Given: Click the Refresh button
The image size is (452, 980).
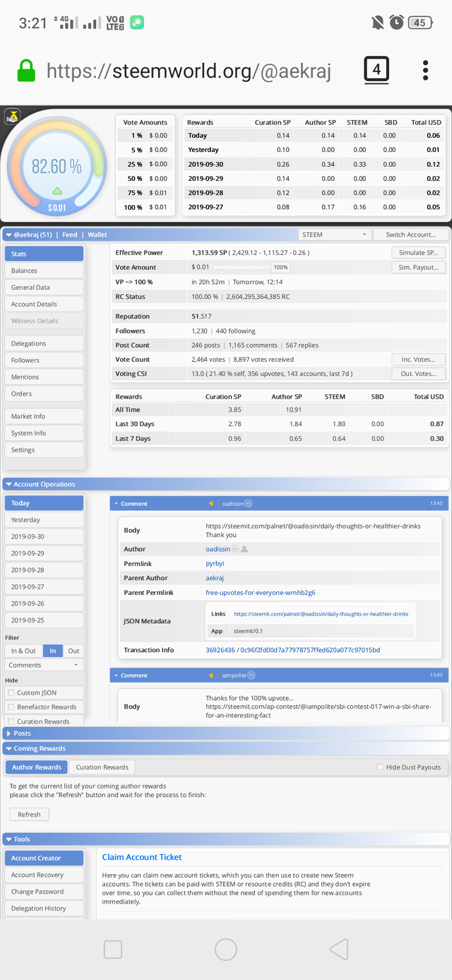Looking at the screenshot, I should coord(30,815).
